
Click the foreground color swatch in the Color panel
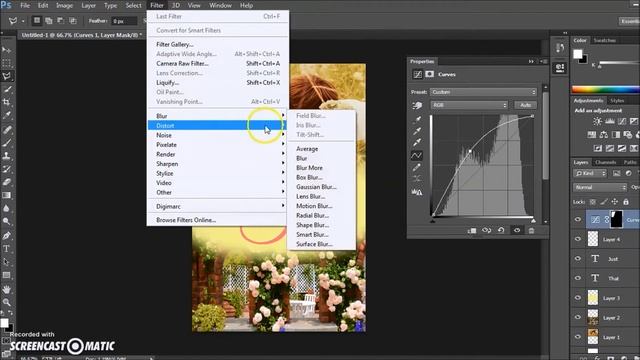click(x=578, y=54)
